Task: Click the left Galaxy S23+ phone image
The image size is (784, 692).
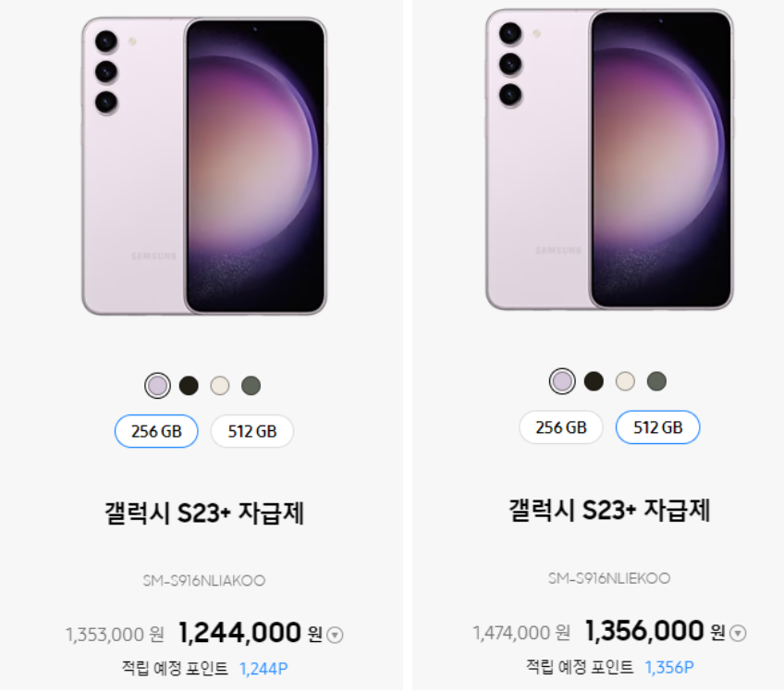Action: pyautogui.click(x=204, y=167)
